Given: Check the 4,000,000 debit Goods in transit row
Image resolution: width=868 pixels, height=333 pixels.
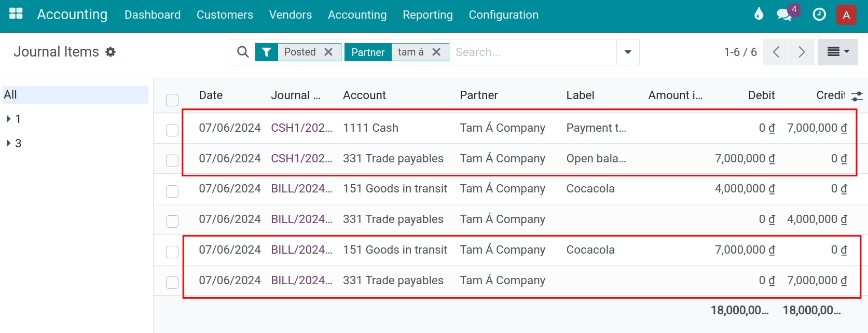Looking at the screenshot, I should pos(172,191).
